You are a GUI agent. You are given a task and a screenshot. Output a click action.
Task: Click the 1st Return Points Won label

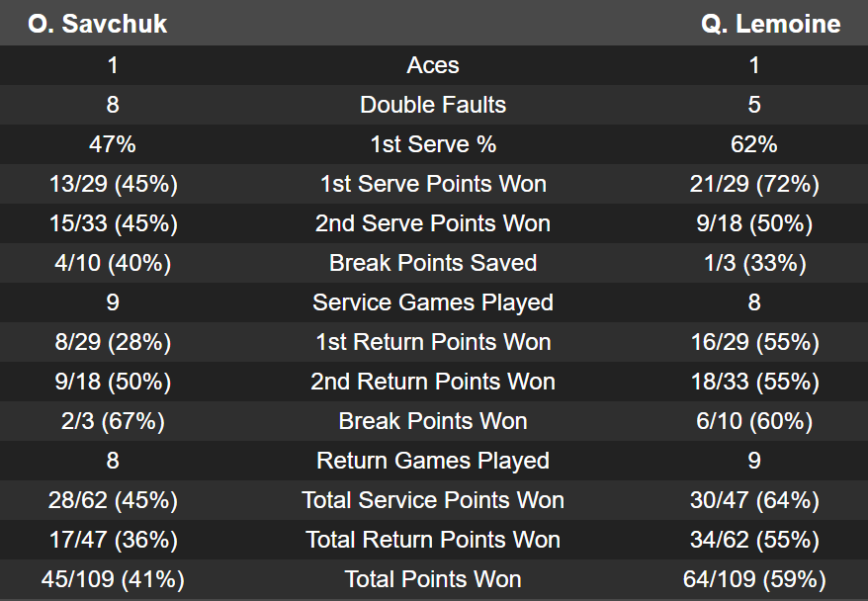click(433, 342)
